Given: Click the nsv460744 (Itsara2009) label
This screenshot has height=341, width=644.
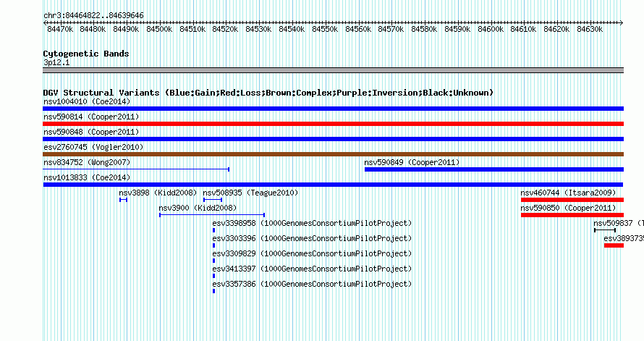Looking at the screenshot, I should coord(569,193).
